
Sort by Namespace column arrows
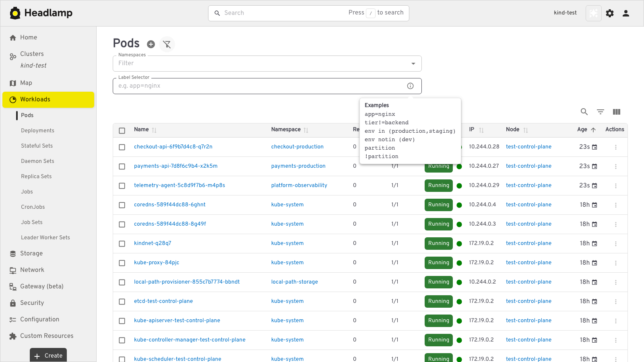[x=306, y=130]
